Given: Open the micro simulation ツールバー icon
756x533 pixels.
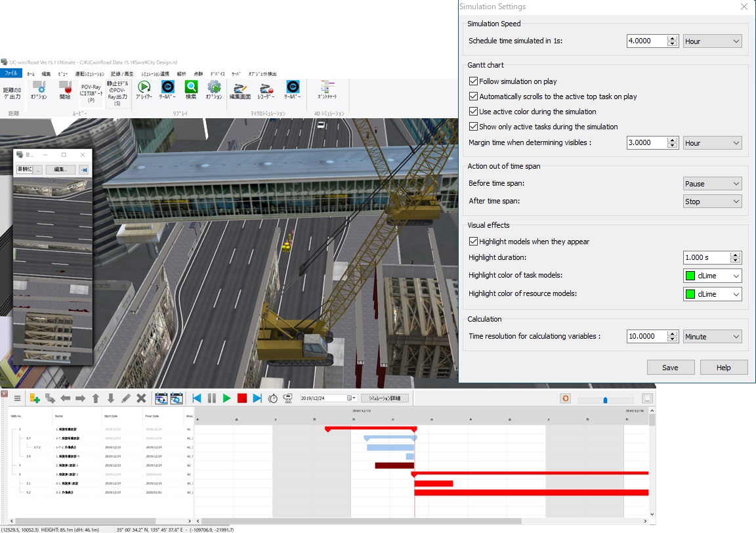Looking at the screenshot, I should (x=292, y=90).
